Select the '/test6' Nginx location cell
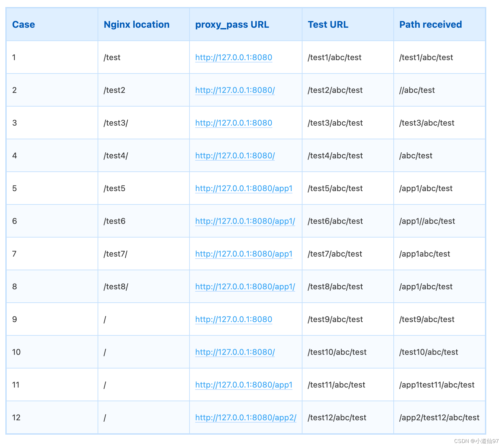Image resolution: width=504 pixels, height=447 pixels. pyautogui.click(x=144, y=221)
